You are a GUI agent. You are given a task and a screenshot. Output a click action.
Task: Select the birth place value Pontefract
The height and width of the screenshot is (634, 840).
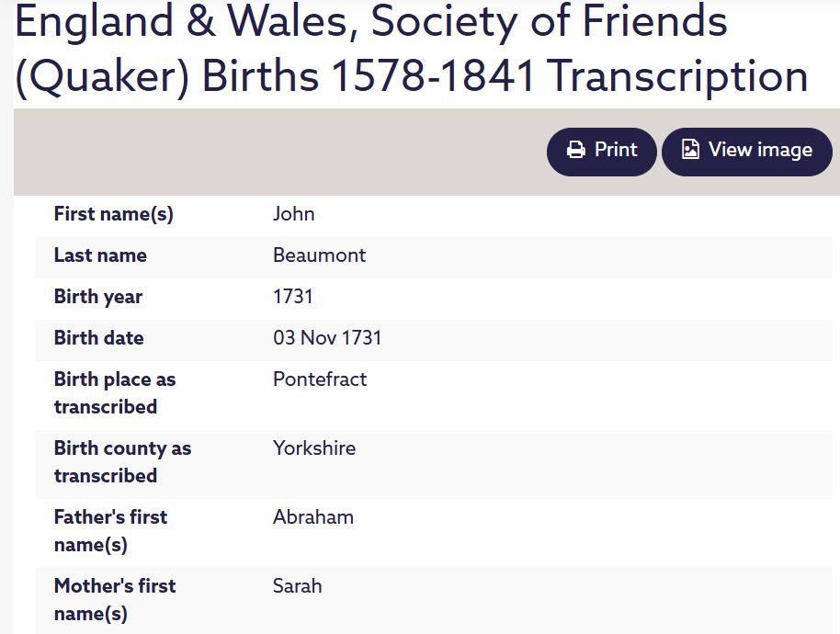pos(320,379)
